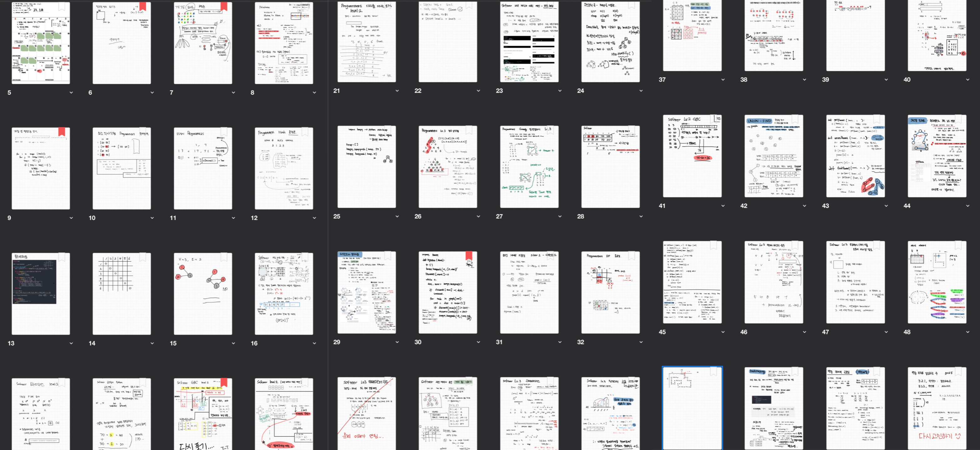Screen dimensions: 980x450
Task: Toggle the bookmark on page 45
Action: click(713, 246)
